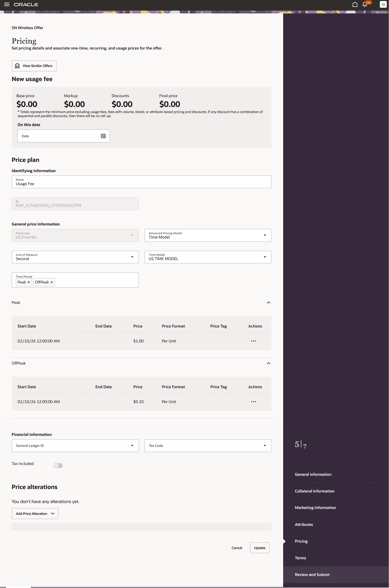The width and height of the screenshot is (389, 588).
Task: Click the View Similar Offers icon
Action: [17, 66]
